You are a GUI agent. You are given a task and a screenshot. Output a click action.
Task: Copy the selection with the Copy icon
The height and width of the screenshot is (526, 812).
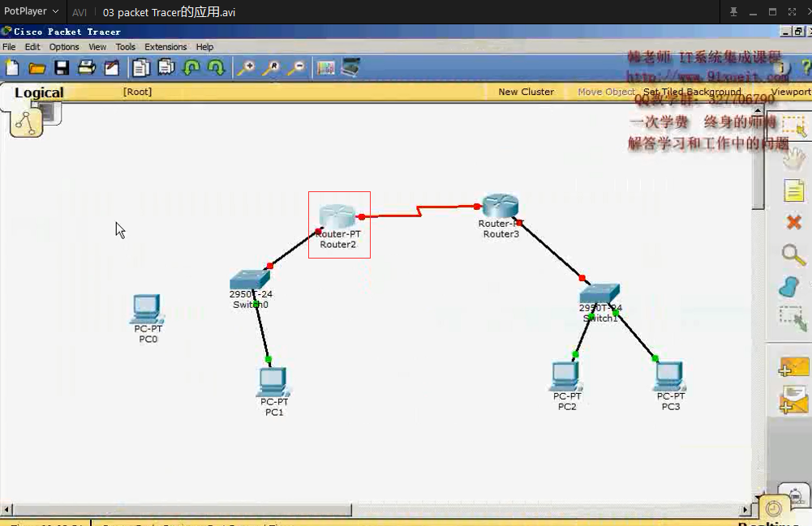140,68
